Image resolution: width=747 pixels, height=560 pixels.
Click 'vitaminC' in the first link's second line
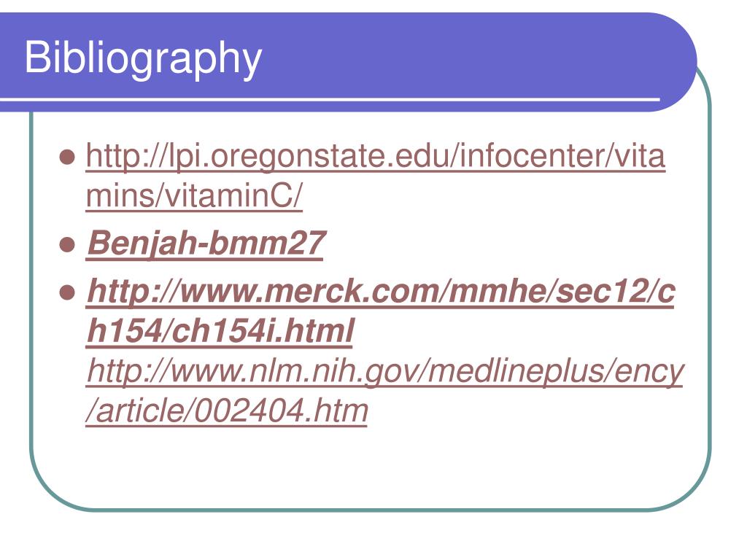coord(229,195)
